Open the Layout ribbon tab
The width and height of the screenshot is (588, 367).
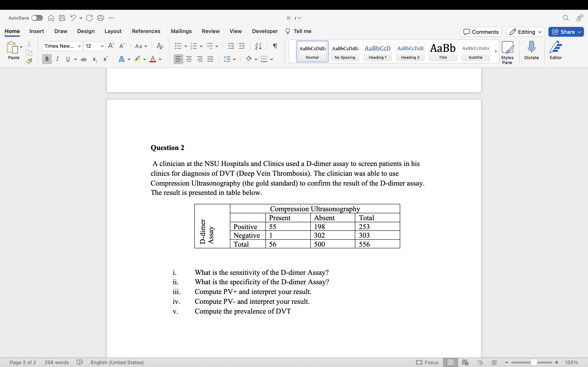113,31
